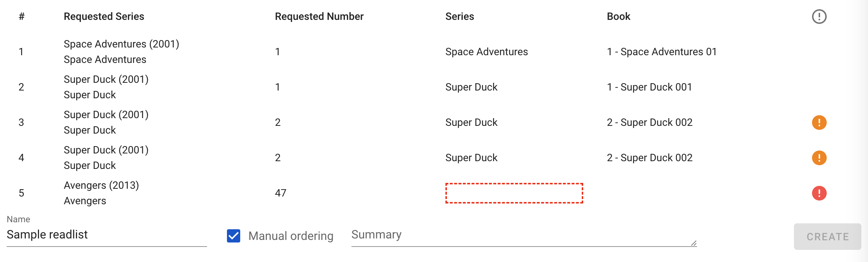Click the orange warning icon on row 3
Image resolution: width=868 pixels, height=262 pixels.
coord(819,123)
